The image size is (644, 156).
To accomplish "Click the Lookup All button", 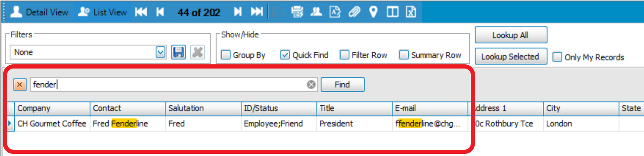I will [x=511, y=35].
